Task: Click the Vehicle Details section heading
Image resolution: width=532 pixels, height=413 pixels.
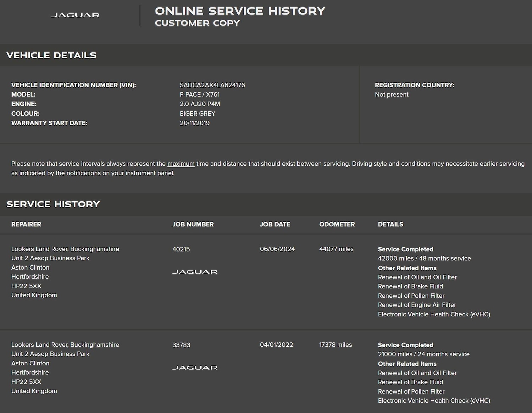Action: point(51,55)
